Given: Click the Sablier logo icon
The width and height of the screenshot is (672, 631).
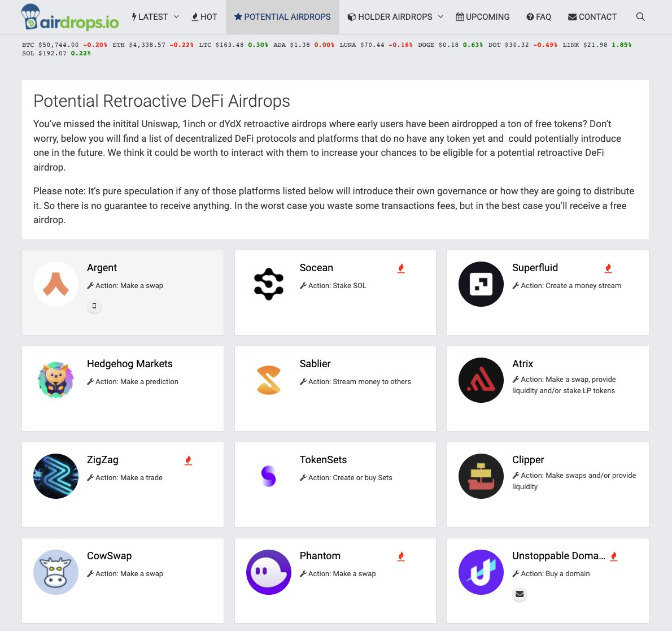Looking at the screenshot, I should click(269, 380).
